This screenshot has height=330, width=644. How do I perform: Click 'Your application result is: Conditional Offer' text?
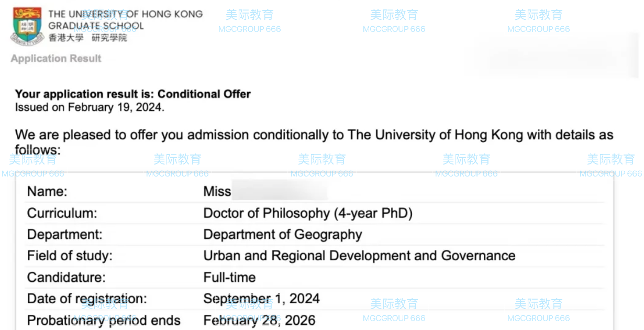133,94
